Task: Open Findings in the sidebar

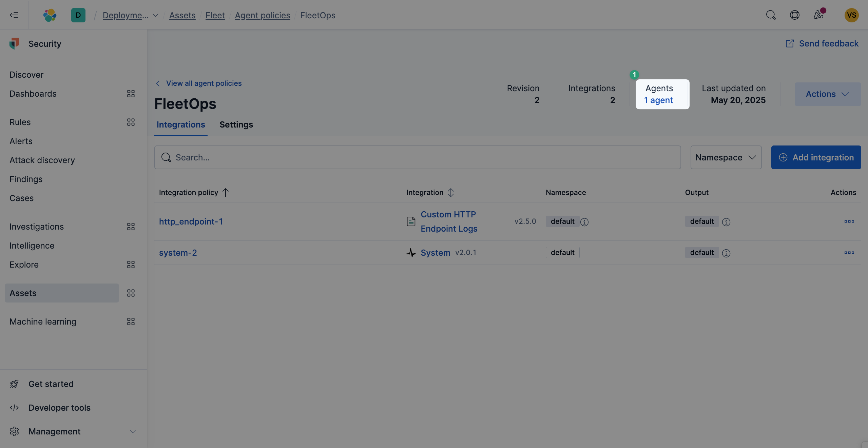Action: click(26, 179)
